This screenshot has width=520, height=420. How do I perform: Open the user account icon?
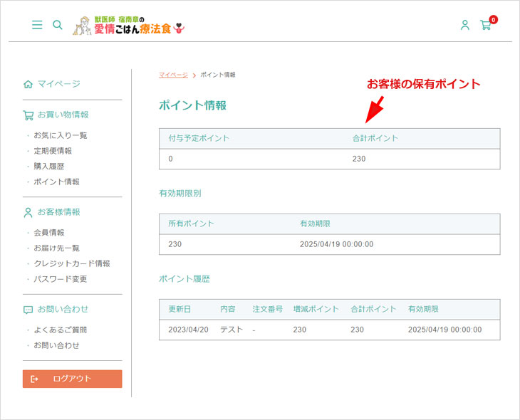pyautogui.click(x=465, y=25)
